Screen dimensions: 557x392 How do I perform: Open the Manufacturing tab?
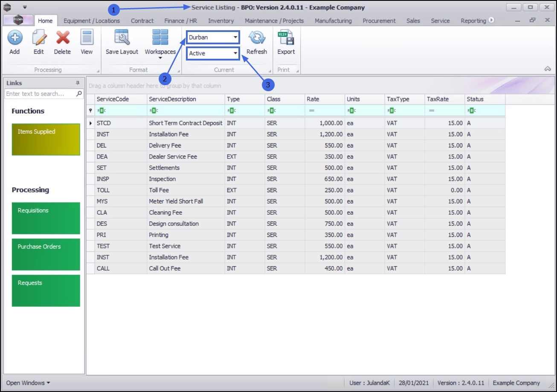click(x=333, y=20)
